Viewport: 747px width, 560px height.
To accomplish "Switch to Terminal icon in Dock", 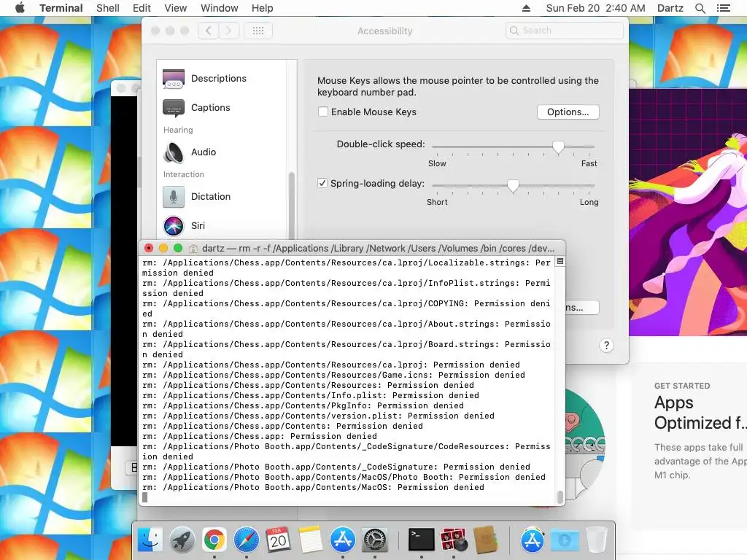I will pyautogui.click(x=422, y=540).
